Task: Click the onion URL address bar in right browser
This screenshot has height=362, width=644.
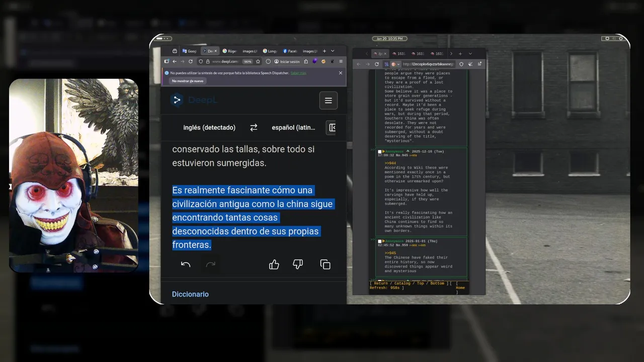Action: [429, 64]
